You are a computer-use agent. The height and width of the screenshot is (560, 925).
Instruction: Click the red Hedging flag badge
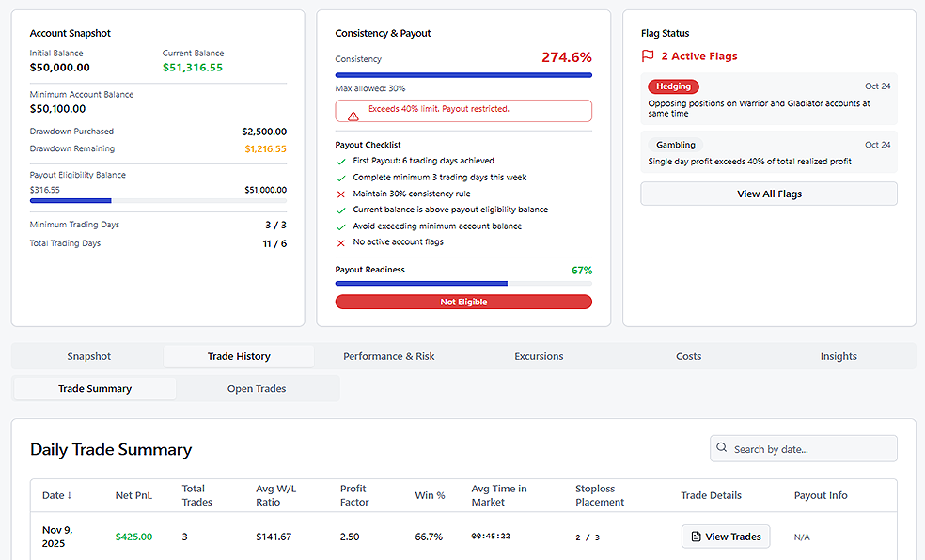[x=673, y=86]
